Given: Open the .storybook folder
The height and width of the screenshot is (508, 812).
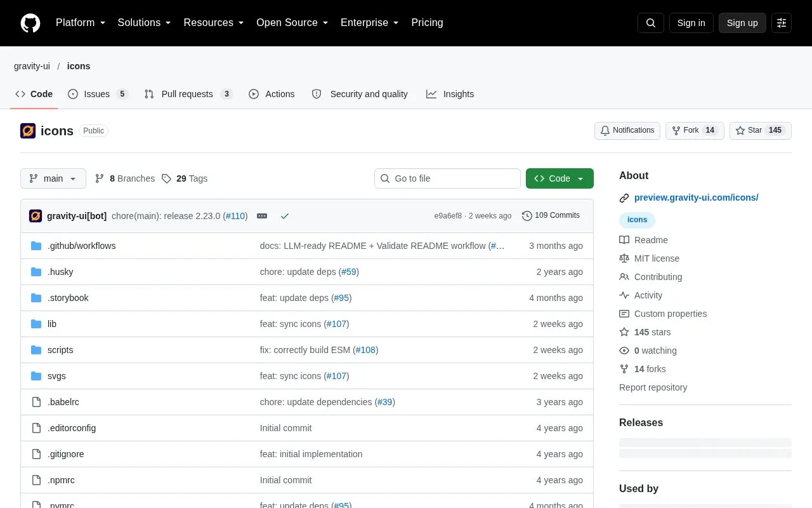Looking at the screenshot, I should (x=68, y=298).
